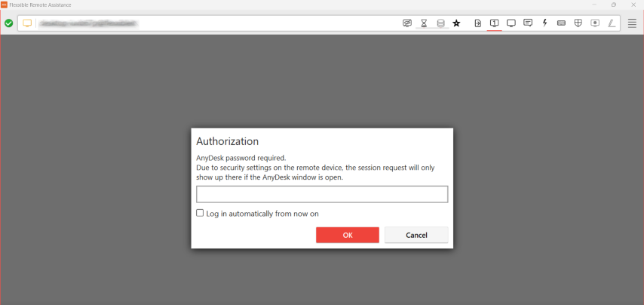The height and width of the screenshot is (305, 644).
Task: Add session to favorites with star icon
Action: click(x=456, y=23)
